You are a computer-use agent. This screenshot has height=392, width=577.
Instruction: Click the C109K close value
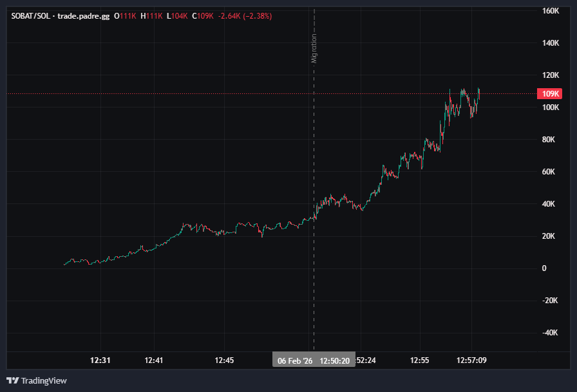tap(203, 16)
